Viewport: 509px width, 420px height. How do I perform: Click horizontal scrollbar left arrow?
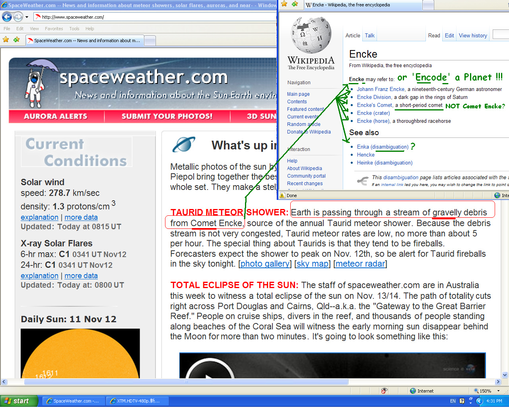click(4, 382)
